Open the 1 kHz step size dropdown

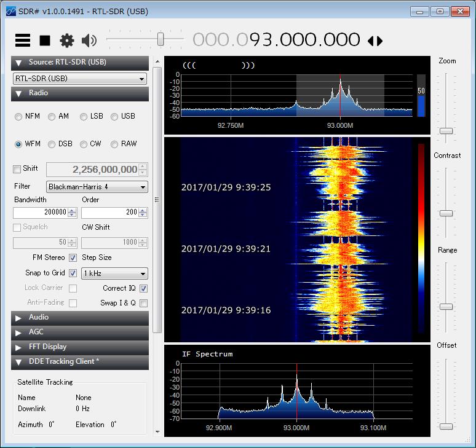coord(115,273)
